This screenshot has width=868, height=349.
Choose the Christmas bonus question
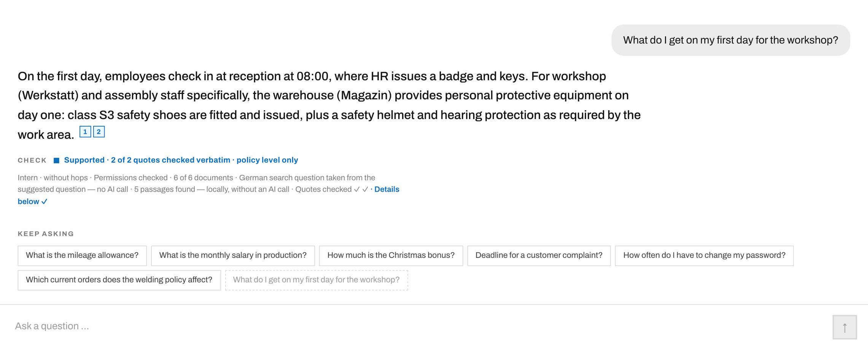click(x=391, y=255)
